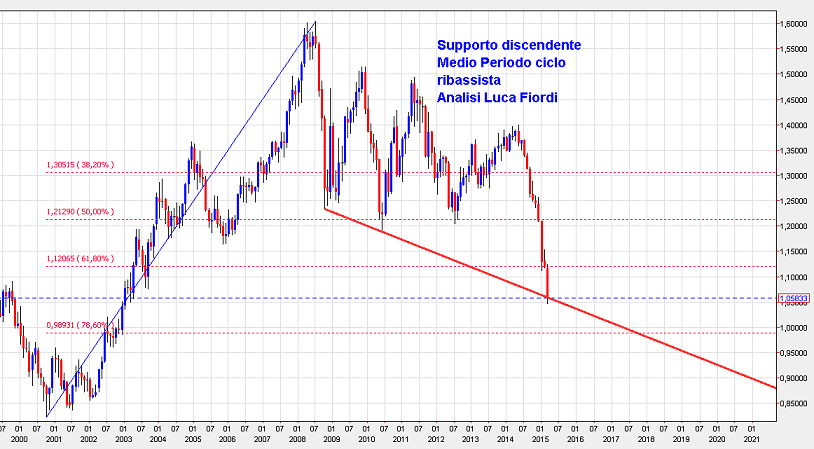Select the 2021 year label on time axis

pos(750,439)
